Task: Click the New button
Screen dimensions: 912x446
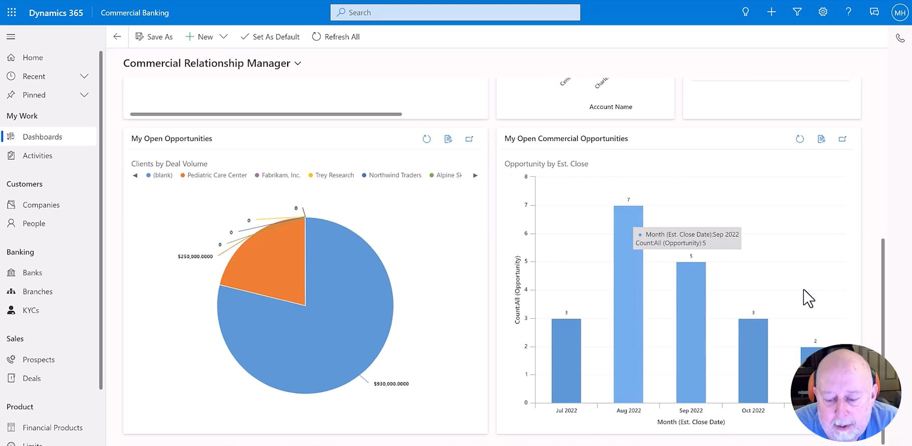Action: click(199, 37)
